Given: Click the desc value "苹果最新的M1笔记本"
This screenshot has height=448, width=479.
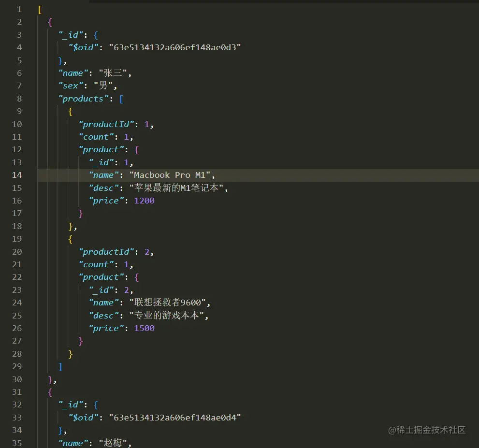Looking at the screenshot, I should [x=176, y=188].
